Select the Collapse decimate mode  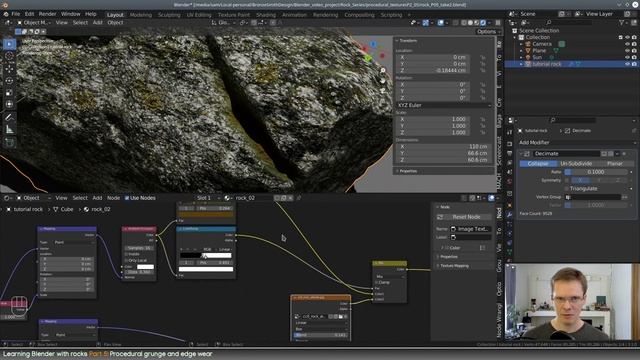[538, 163]
